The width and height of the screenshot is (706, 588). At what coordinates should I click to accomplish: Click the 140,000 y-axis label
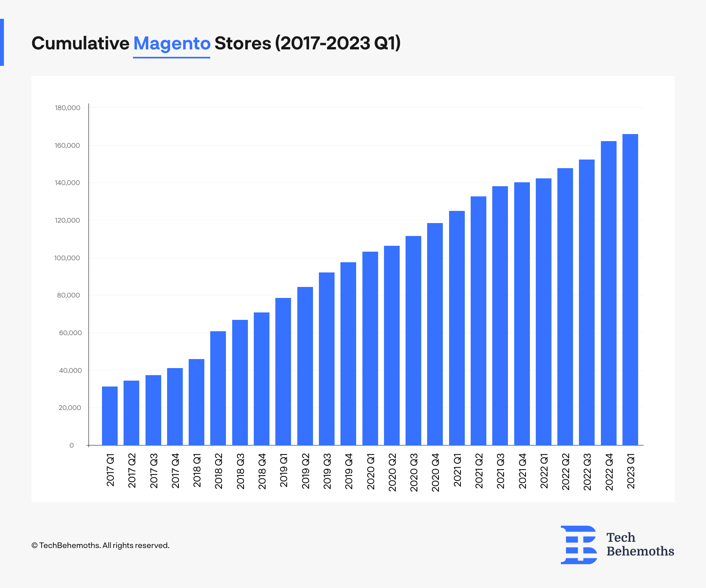67,183
